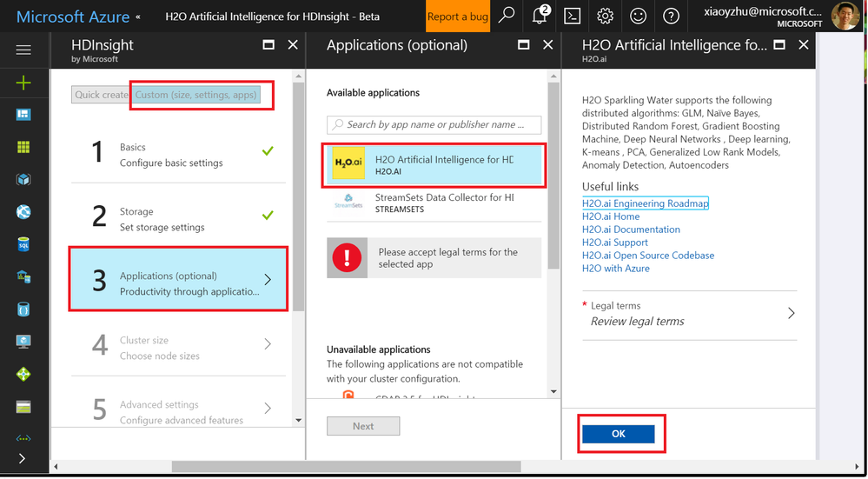Click the Report a bug button

(x=458, y=16)
